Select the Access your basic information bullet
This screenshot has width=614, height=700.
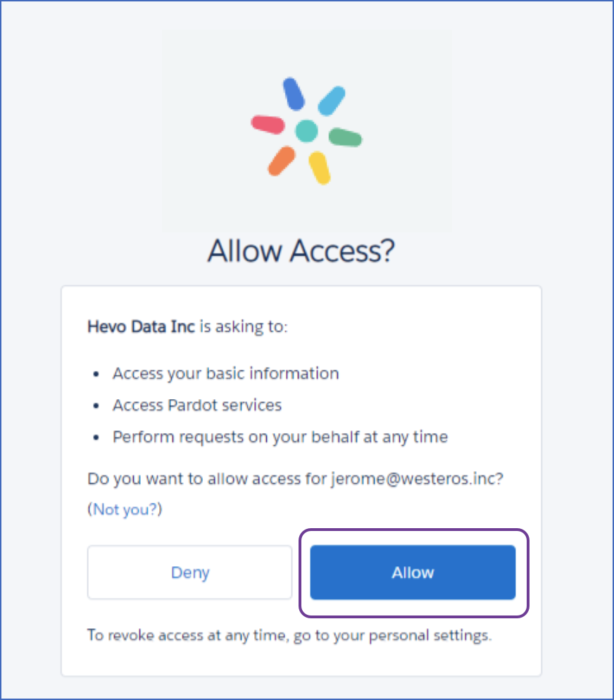pos(225,373)
